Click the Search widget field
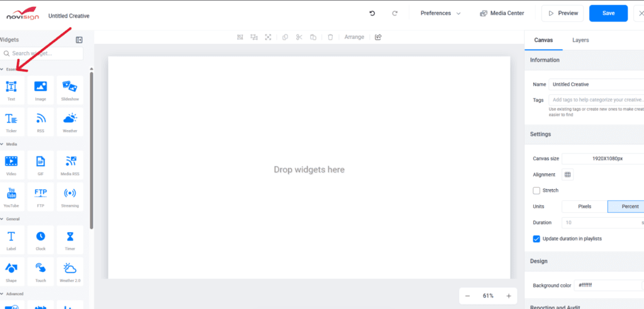The height and width of the screenshot is (309, 644). click(42, 53)
